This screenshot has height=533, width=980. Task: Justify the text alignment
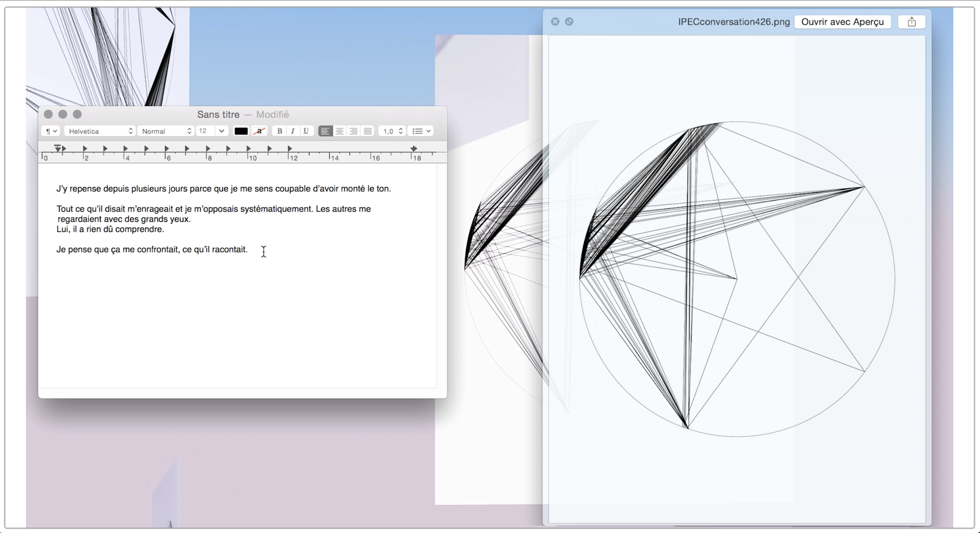(x=367, y=131)
